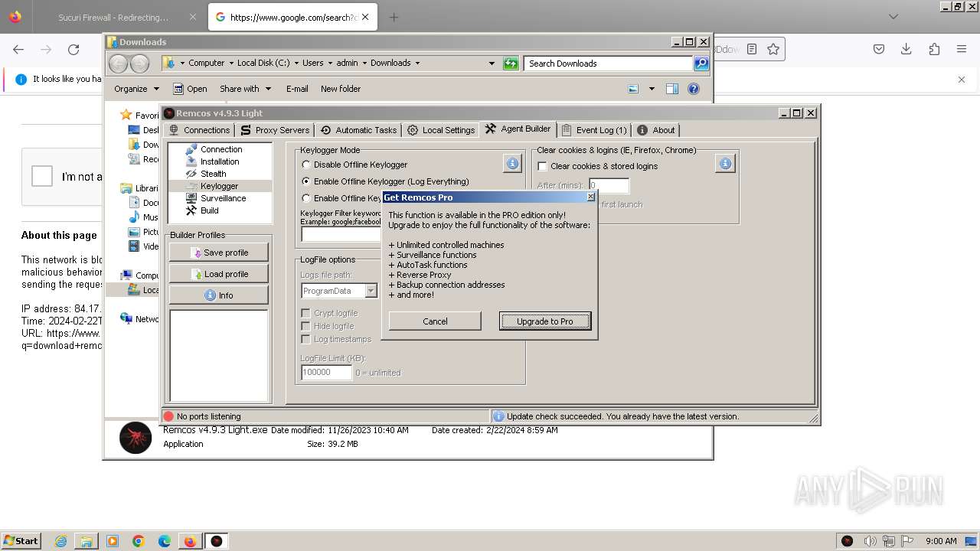The width and height of the screenshot is (980, 551).
Task: Cancel the Get Remcos Pro dialog
Action: [435, 321]
